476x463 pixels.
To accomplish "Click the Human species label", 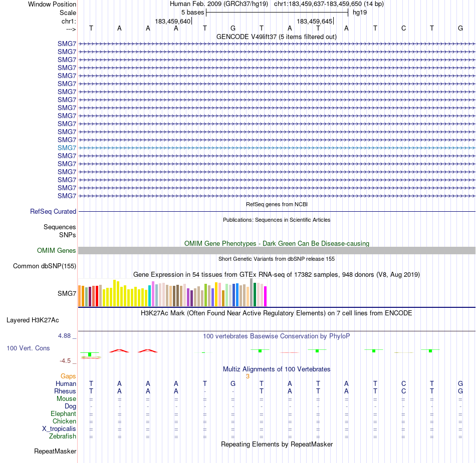I will (x=66, y=383).
